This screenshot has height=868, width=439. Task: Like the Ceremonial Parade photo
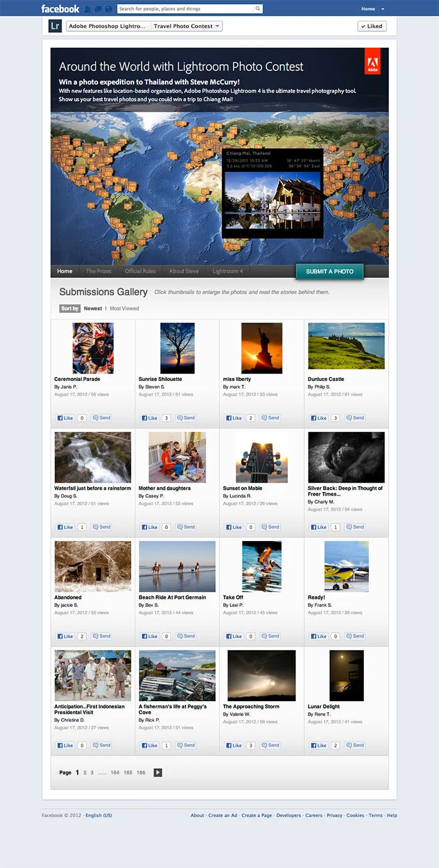65,418
